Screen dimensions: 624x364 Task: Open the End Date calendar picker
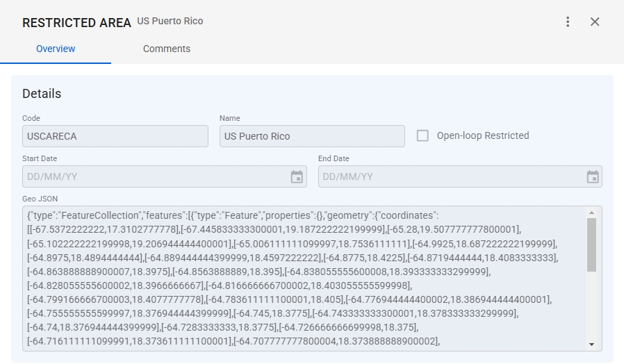(x=593, y=176)
